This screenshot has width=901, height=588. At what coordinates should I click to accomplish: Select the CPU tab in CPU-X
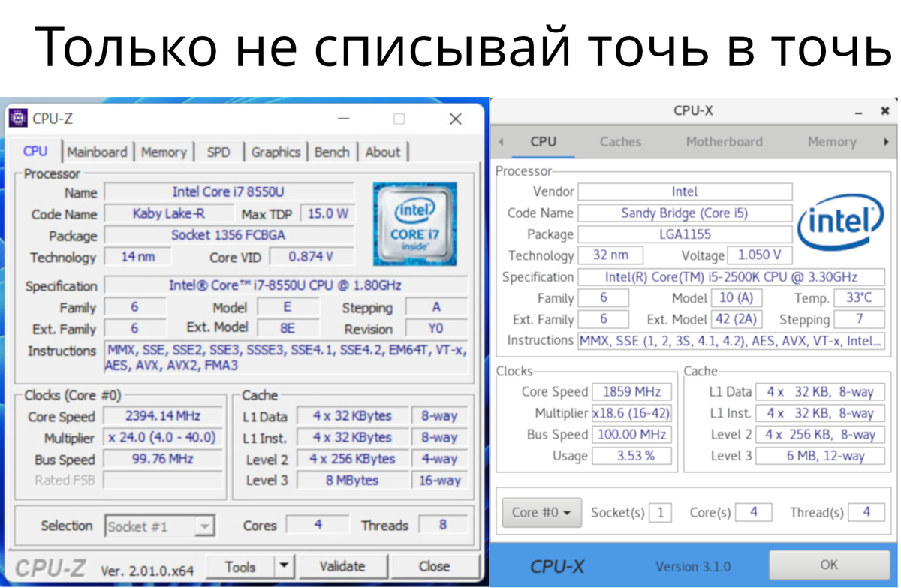(543, 141)
